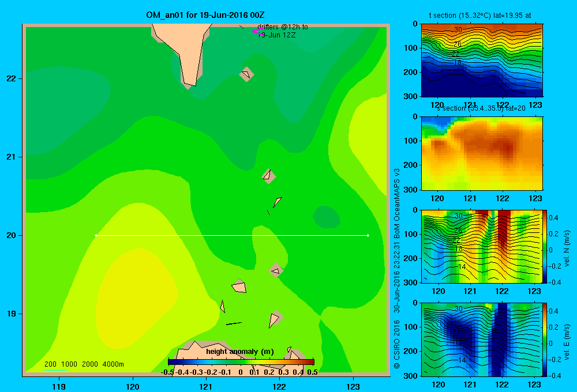Viewport: 577px width, 392px height.
Task: Click the vel. N color scale bar
Action: point(545,246)
